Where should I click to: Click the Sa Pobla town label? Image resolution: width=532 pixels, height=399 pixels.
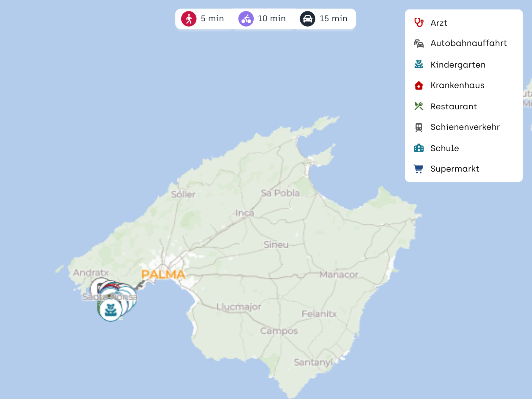tap(280, 193)
